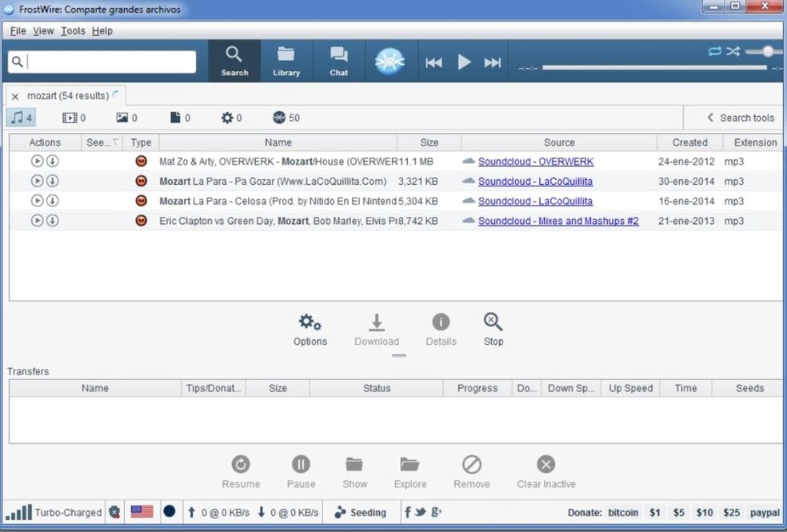Download the Eric Clapton vs Green Day result

52,221
